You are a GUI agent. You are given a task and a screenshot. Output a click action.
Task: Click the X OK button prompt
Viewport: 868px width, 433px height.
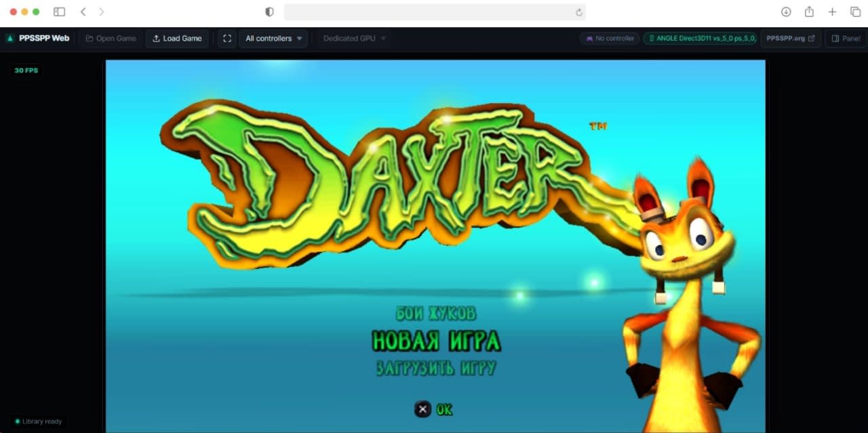[x=433, y=409]
